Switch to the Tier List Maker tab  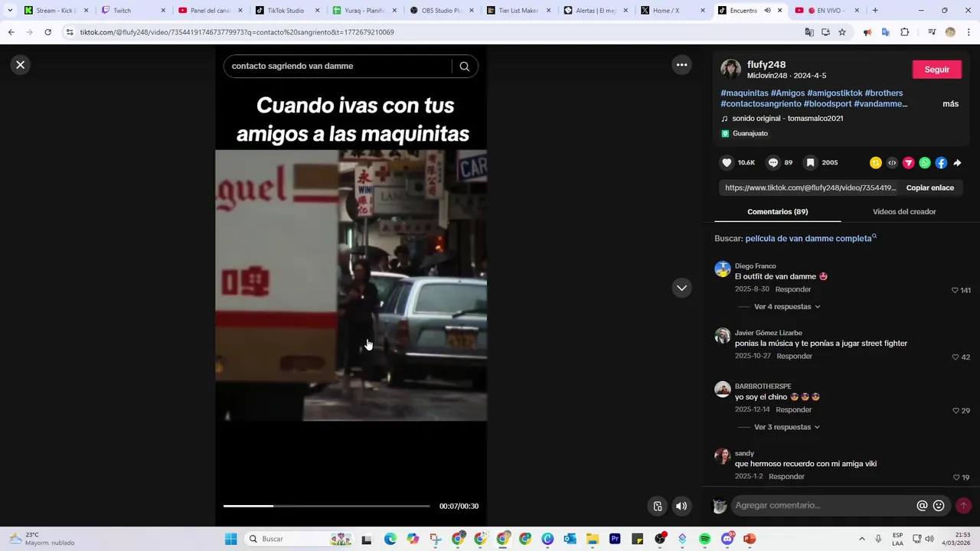[x=518, y=11]
